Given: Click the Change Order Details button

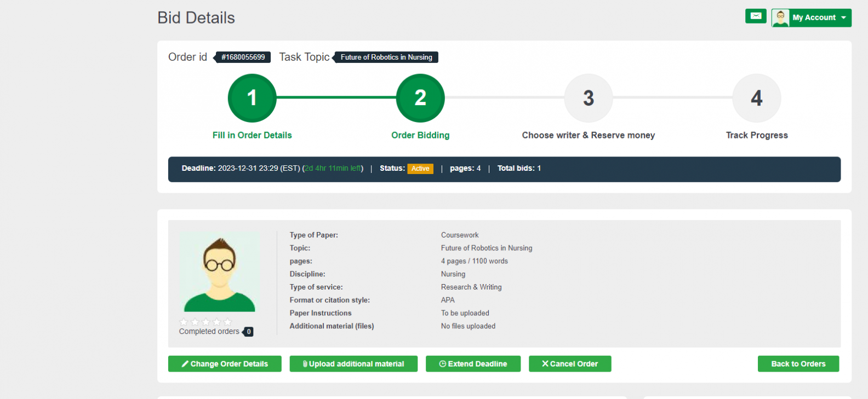Looking at the screenshot, I should pos(225,364).
